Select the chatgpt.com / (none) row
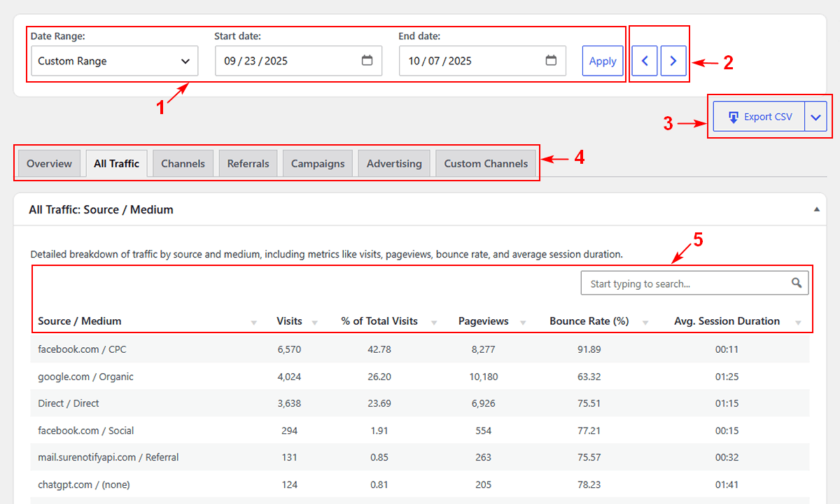840x504 pixels. tap(420, 484)
